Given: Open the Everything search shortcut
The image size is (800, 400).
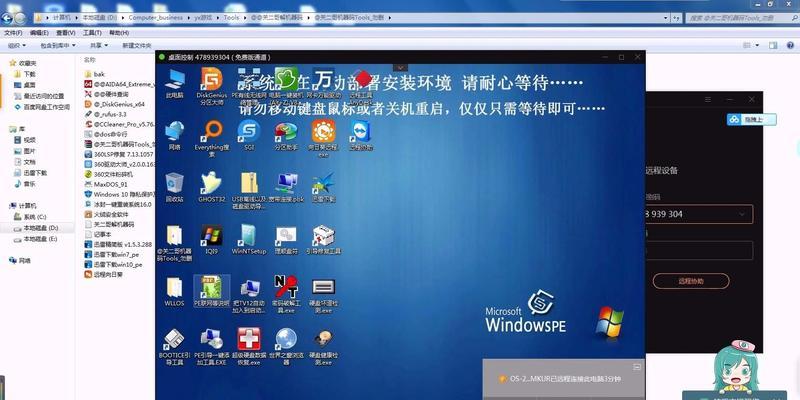Looking at the screenshot, I should [x=212, y=138].
